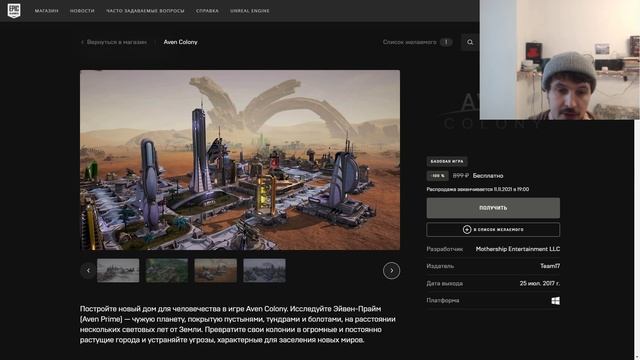Open Список желаемого wishlist link
This screenshot has height=360, width=640.
(x=409, y=42)
